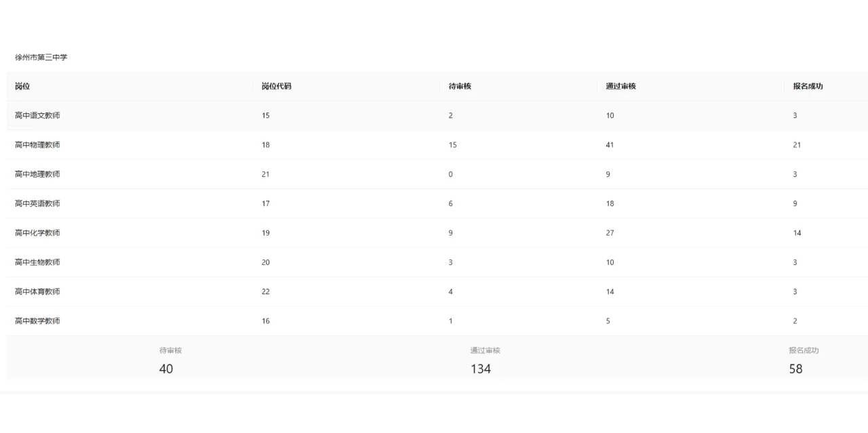Screen dimensions: 868x433
Task: Click the 通过审核 total of 134
Action: coord(481,369)
